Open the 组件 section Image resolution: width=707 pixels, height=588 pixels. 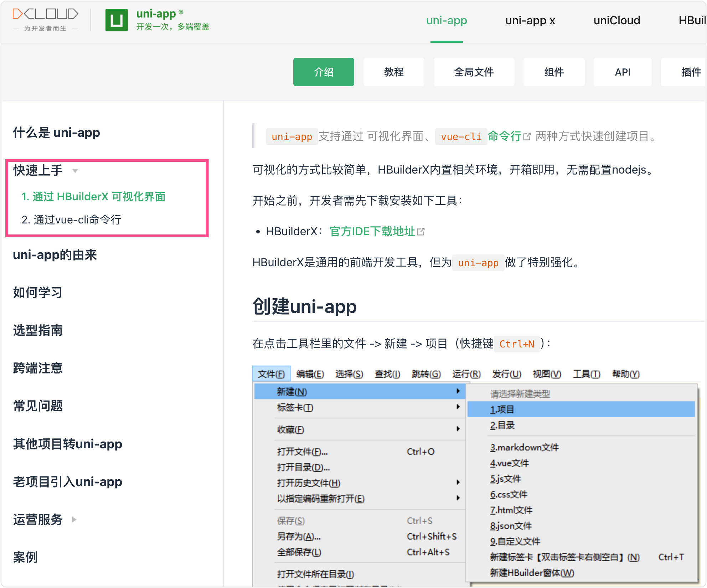pos(554,72)
